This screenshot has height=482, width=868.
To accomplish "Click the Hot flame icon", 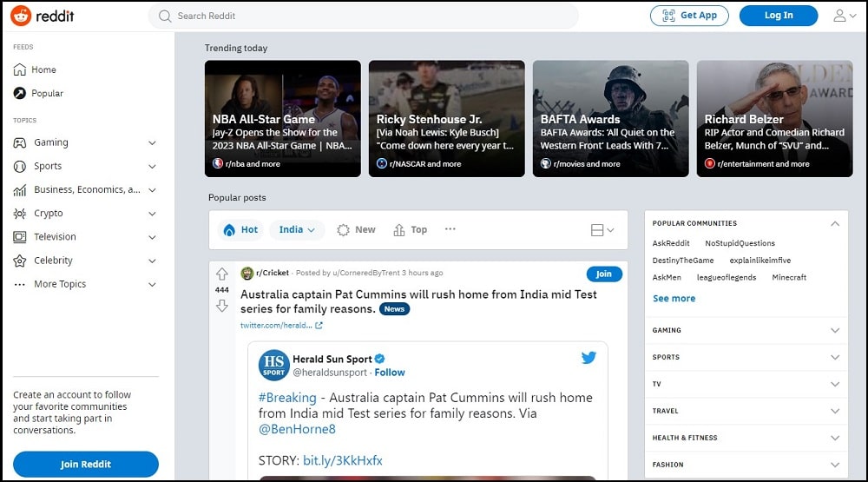I will 228,230.
